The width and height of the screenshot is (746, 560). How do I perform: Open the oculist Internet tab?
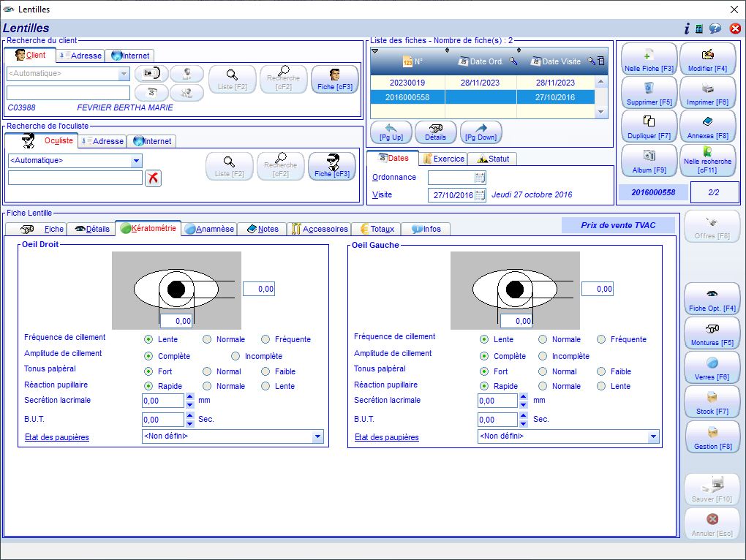point(152,141)
